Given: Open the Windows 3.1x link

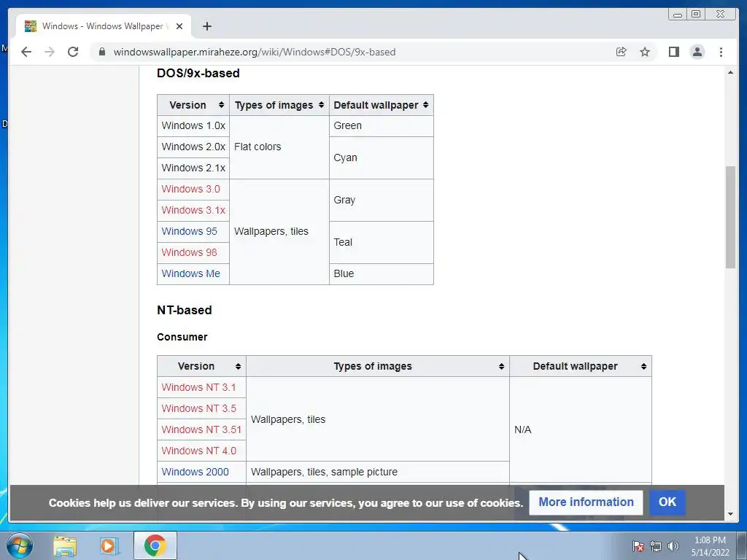Looking at the screenshot, I should [193, 210].
